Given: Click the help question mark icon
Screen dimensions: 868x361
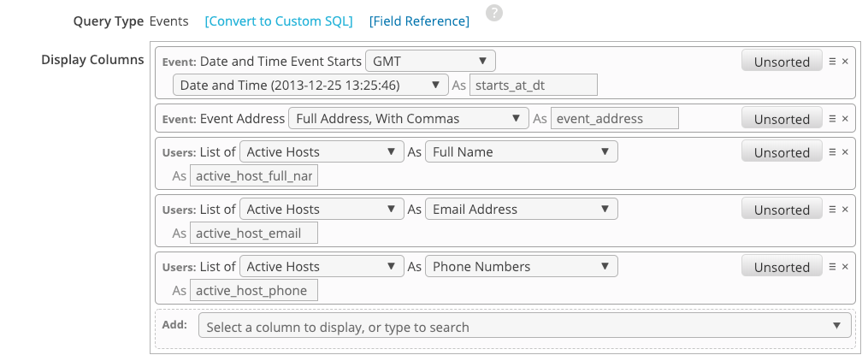Looking at the screenshot, I should coord(493,13).
